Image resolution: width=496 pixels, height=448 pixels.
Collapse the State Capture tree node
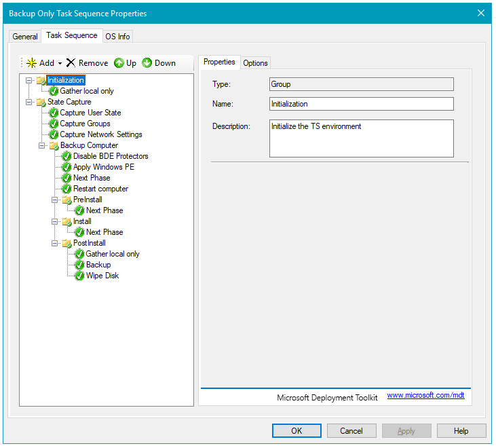tap(28, 102)
